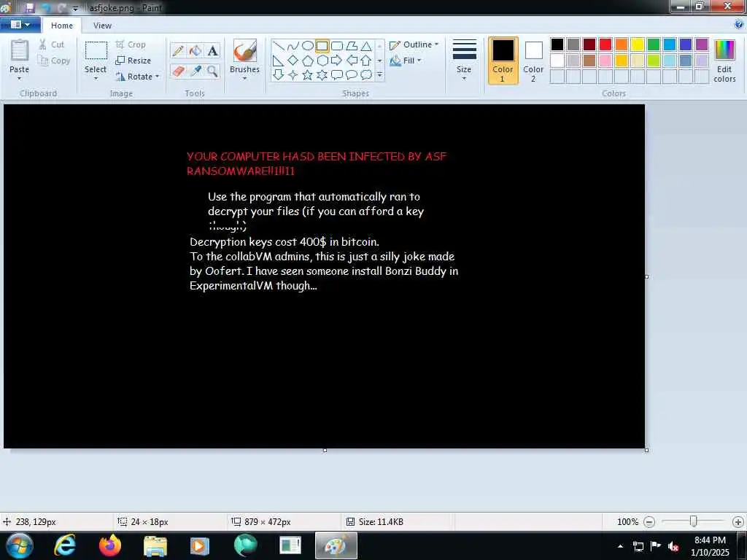Click the Copy button

(54, 61)
